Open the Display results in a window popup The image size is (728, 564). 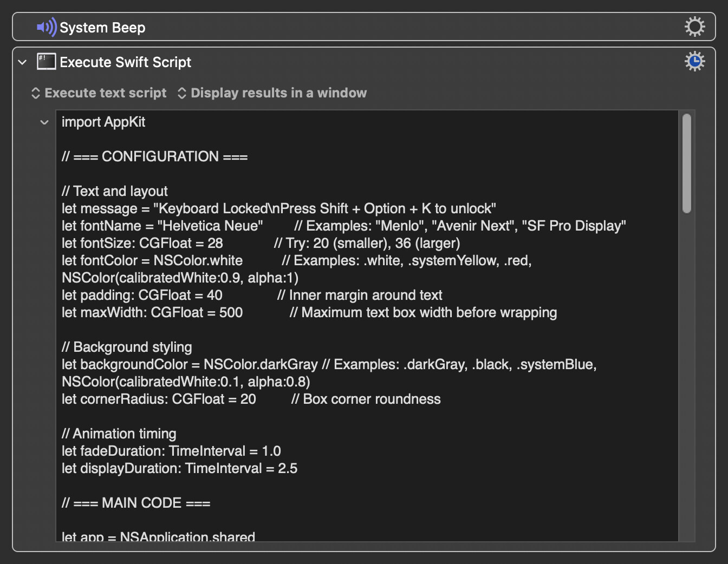[x=272, y=93]
